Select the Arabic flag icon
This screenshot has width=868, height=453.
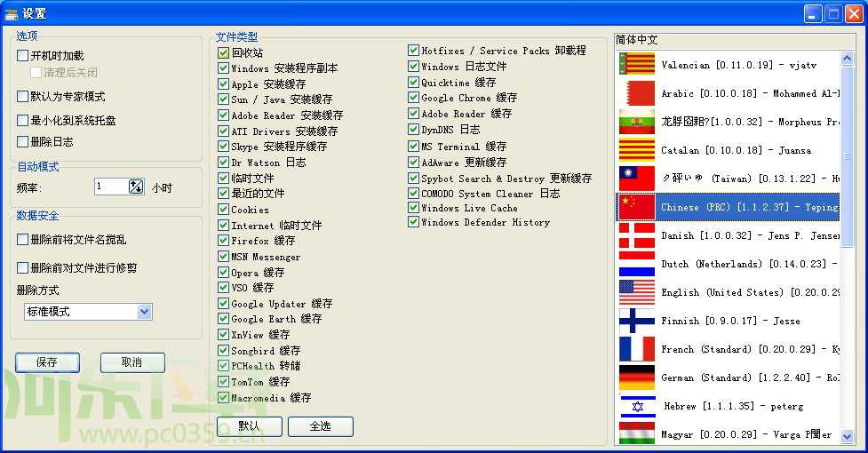click(x=637, y=93)
